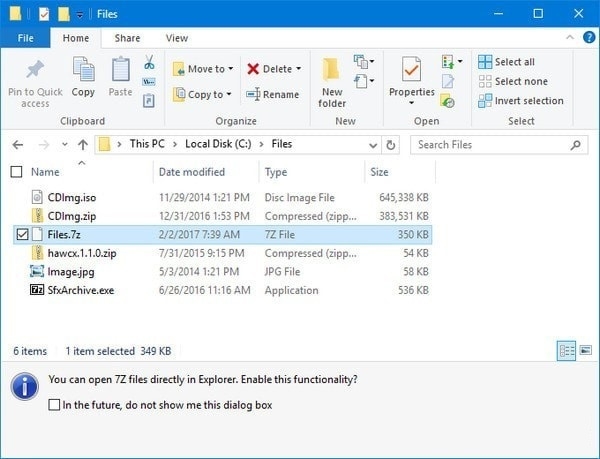The width and height of the screenshot is (600, 459).
Task: Click the forward navigation arrow
Action: point(44,145)
